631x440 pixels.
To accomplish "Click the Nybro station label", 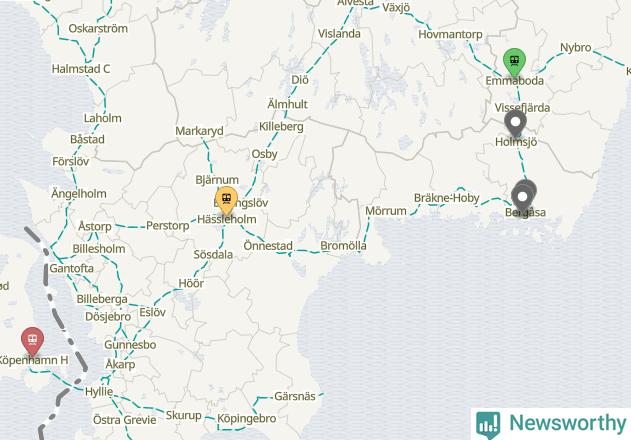I will 575,48.
